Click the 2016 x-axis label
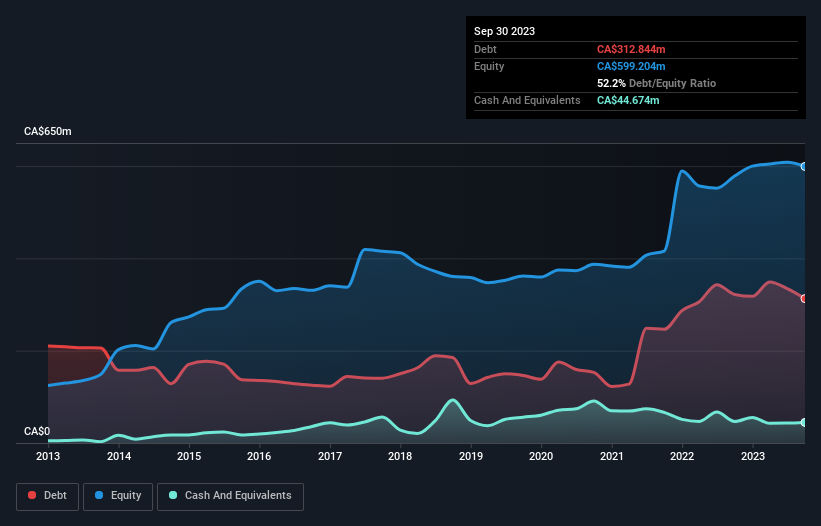This screenshot has width=821, height=526. [x=259, y=456]
